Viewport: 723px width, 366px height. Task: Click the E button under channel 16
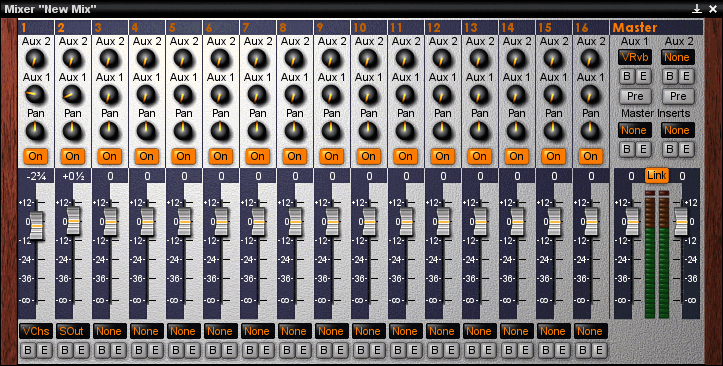tap(599, 350)
